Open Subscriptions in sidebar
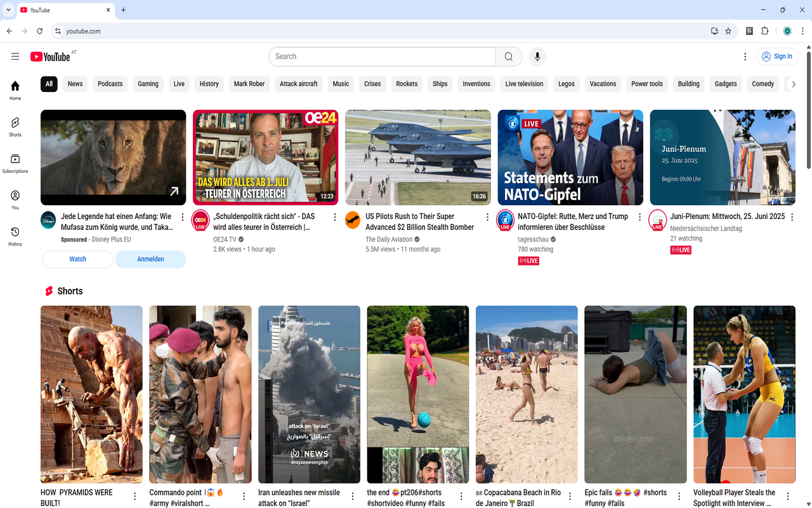 pos(15,163)
